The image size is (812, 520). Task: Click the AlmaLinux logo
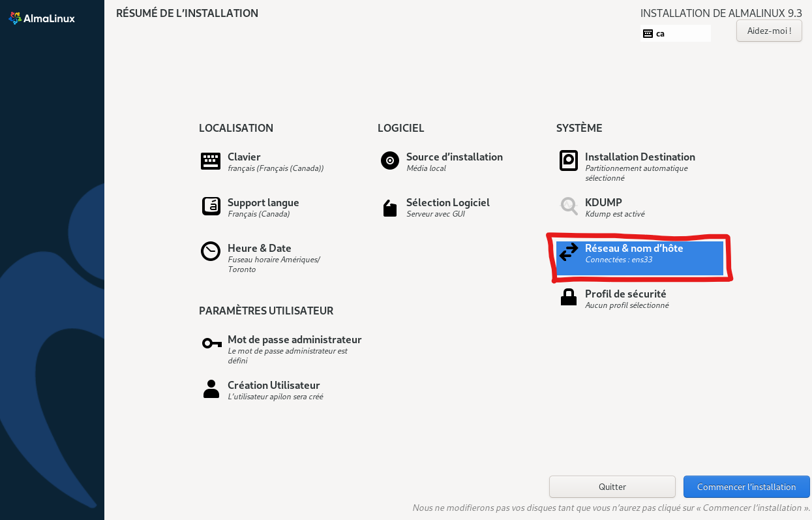[42, 18]
